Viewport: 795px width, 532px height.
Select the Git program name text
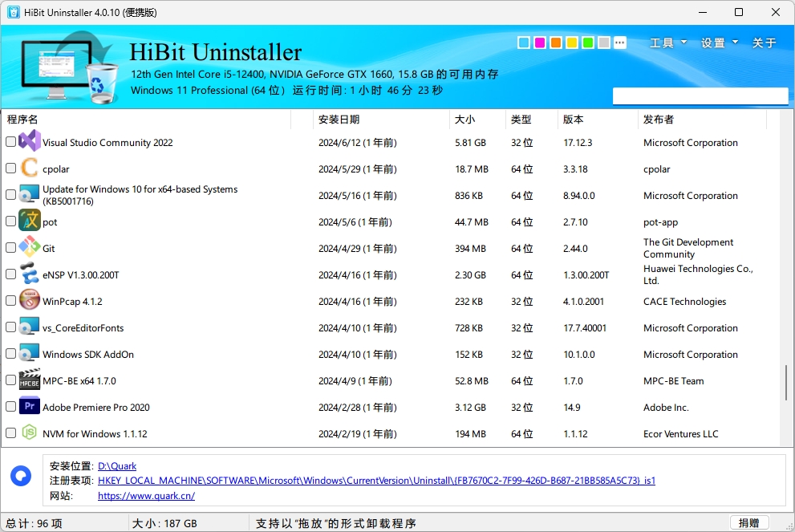pos(49,248)
